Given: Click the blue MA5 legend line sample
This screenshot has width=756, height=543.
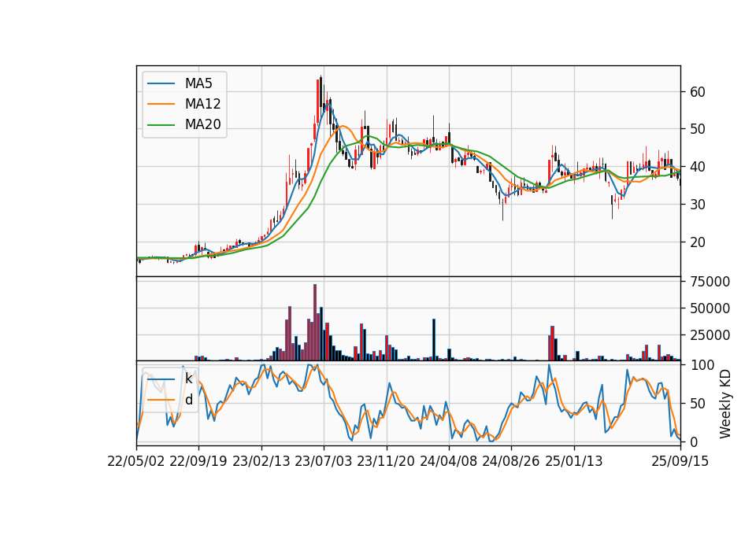Looking at the screenshot, I should point(161,83).
